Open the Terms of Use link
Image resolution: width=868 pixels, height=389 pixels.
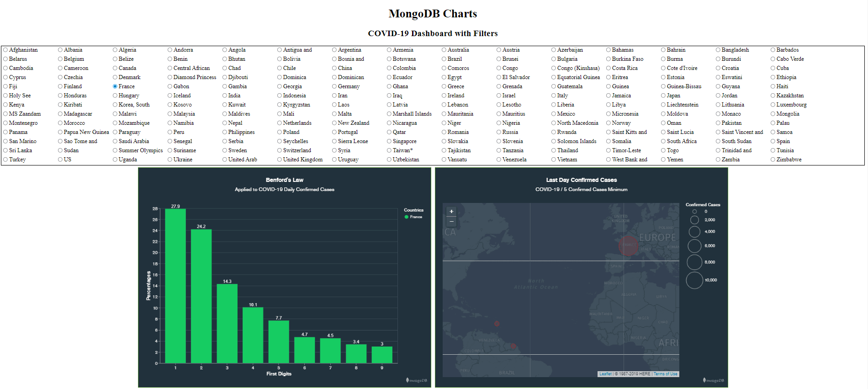(665, 374)
